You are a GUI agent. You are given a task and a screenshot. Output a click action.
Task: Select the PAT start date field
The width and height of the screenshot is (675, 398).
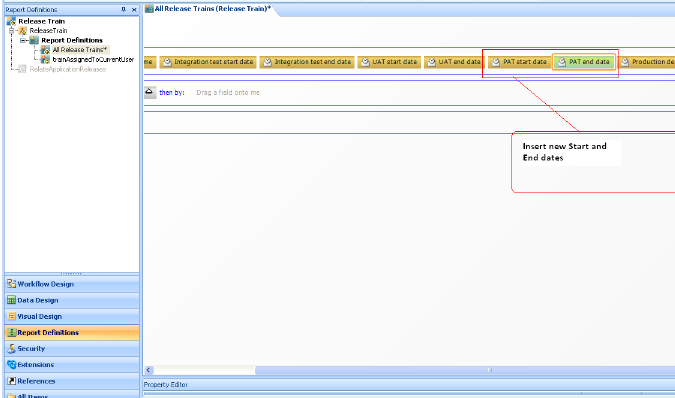point(519,62)
